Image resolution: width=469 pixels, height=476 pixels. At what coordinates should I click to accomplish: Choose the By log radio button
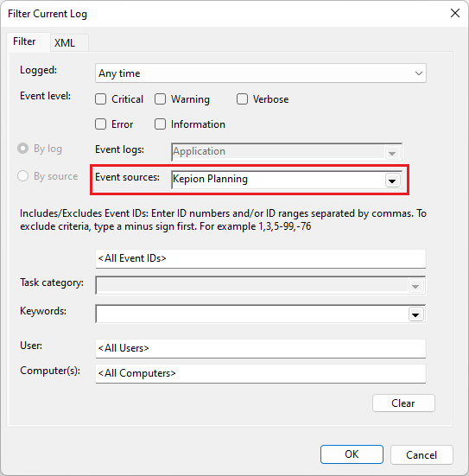click(x=22, y=149)
